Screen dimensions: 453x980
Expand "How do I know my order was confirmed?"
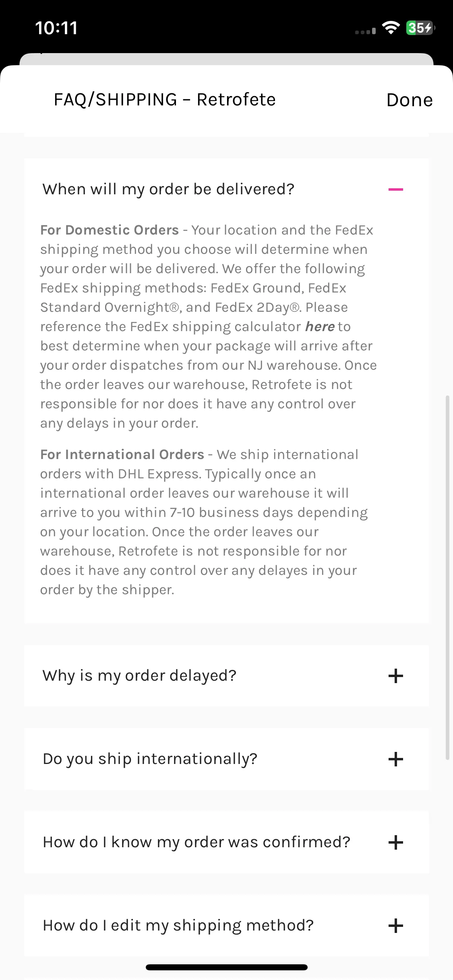click(x=226, y=842)
